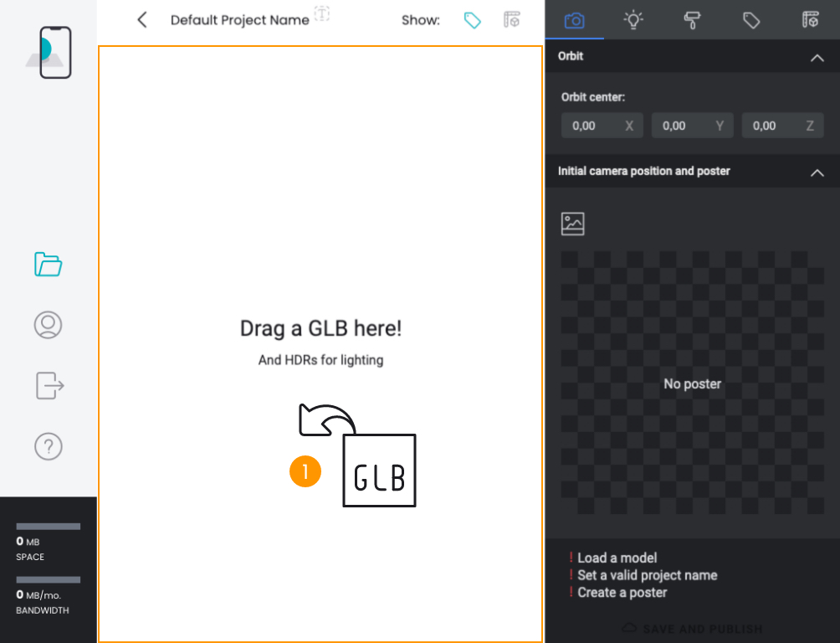Viewport: 840px width, 643px height.
Task: Enable dimensions visibility next to Show
Action: pos(512,20)
